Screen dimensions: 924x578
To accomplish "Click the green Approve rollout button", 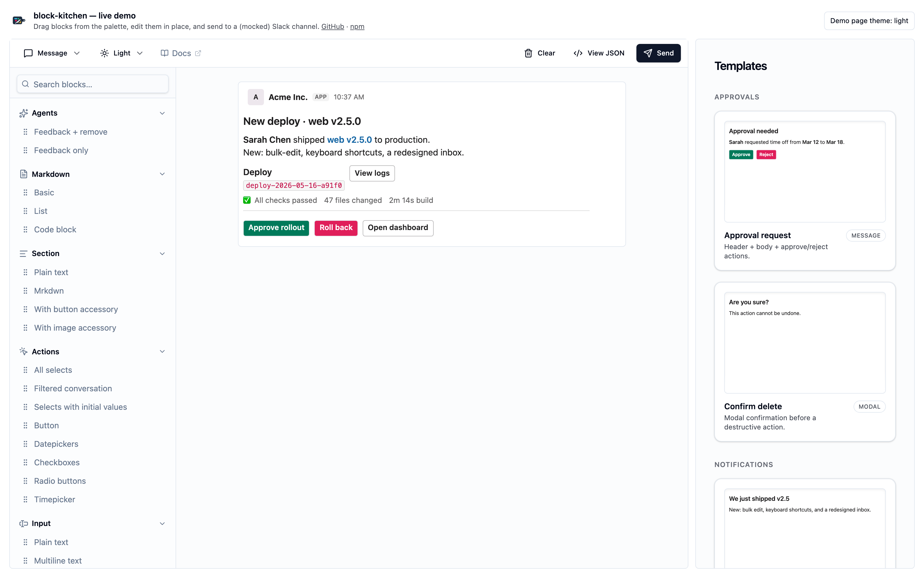I will (x=276, y=228).
